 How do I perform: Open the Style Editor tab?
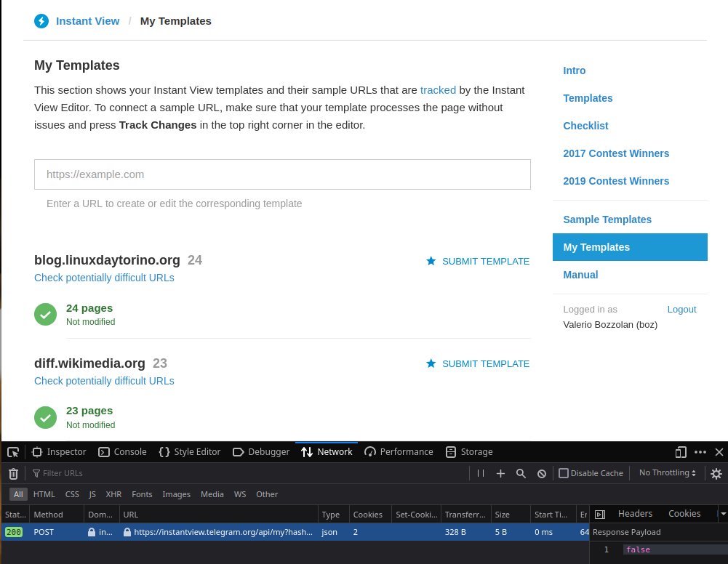(189, 452)
